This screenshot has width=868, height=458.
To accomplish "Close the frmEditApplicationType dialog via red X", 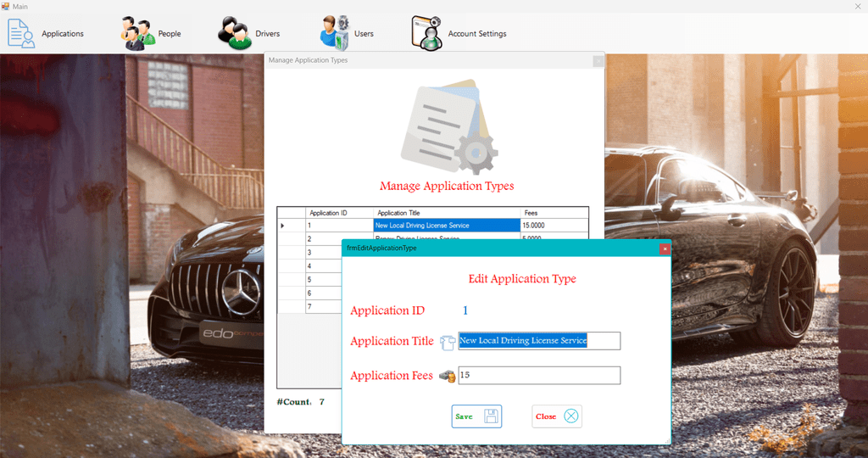I will pyautogui.click(x=665, y=249).
